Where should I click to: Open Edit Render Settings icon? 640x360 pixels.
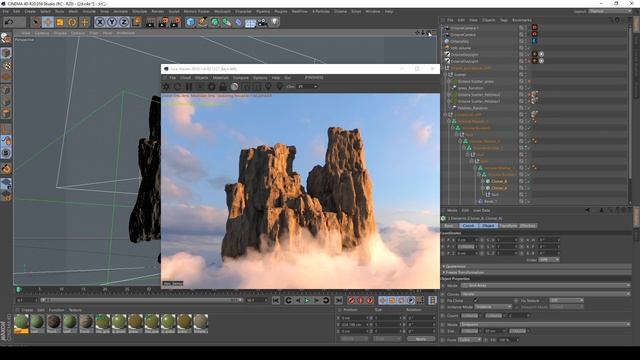click(176, 22)
